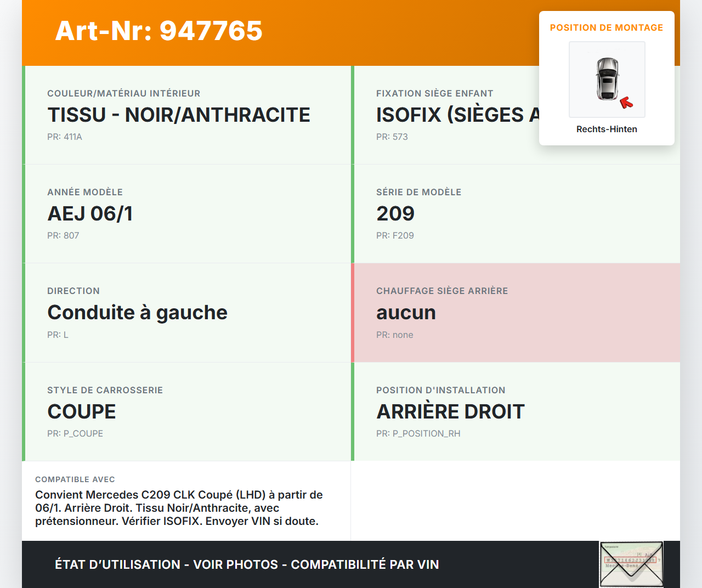Image resolution: width=702 pixels, height=588 pixels.
Task: Click the PR: none code
Action: 394,335
